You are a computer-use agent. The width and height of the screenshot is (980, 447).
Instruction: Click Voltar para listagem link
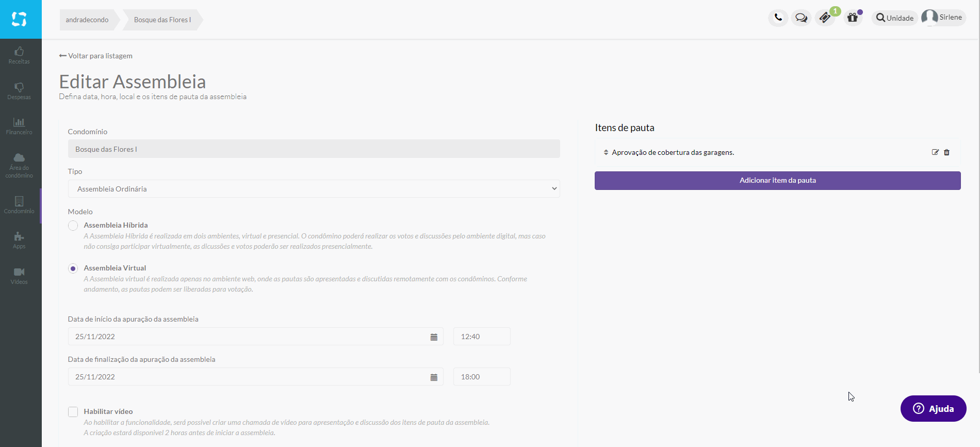click(96, 56)
